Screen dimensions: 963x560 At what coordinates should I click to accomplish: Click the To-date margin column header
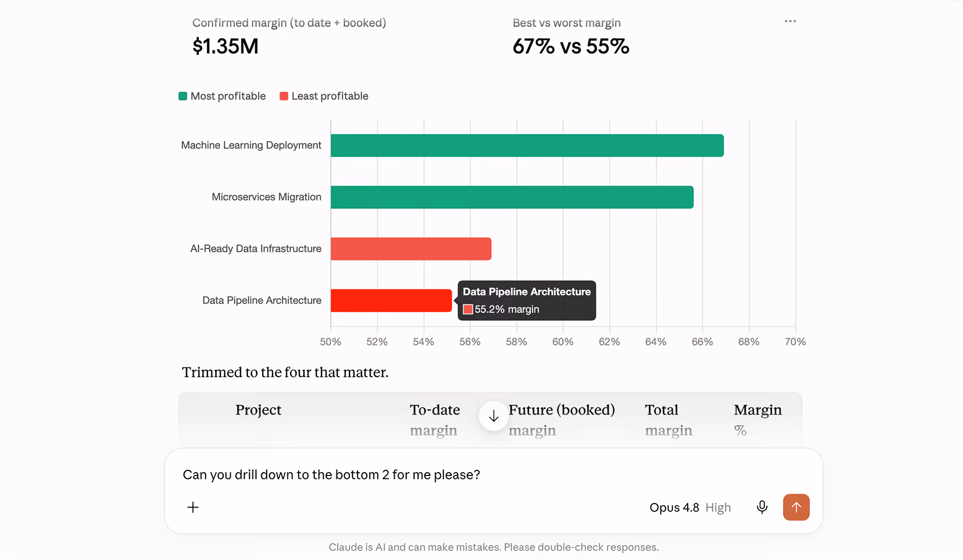click(x=435, y=420)
